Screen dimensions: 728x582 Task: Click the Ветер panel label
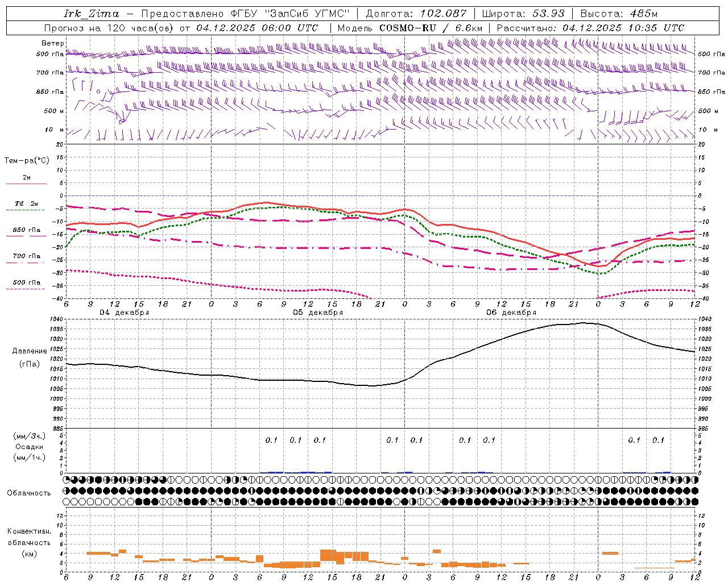click(52, 43)
